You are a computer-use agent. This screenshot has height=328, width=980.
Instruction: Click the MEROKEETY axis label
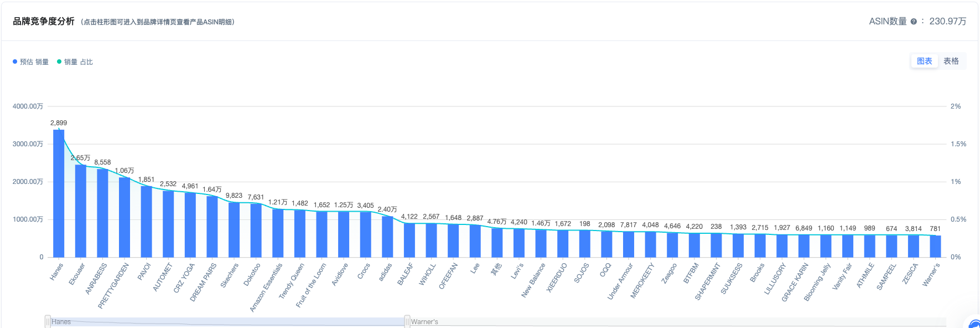point(642,280)
